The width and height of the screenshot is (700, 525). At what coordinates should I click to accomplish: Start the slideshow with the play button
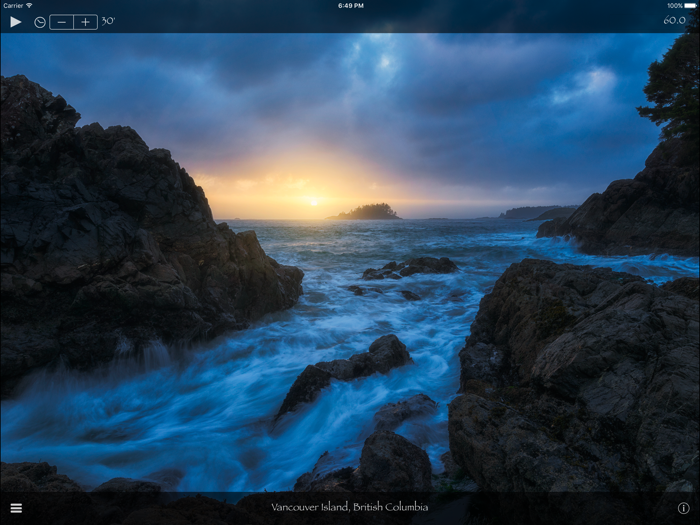[16, 21]
